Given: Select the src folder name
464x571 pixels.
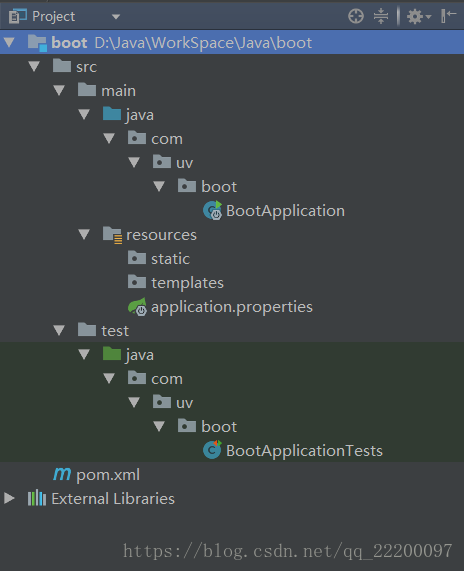Looking at the screenshot, I should pyautogui.click(x=86, y=67).
